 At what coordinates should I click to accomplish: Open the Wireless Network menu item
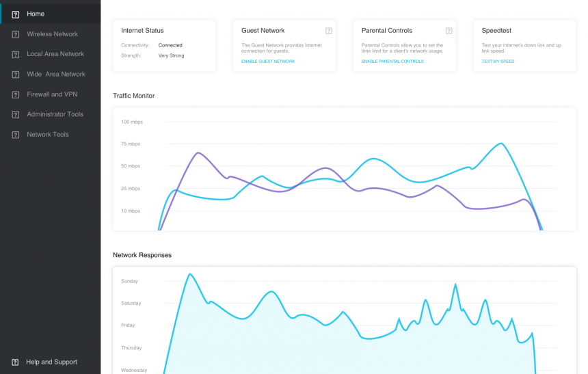click(52, 34)
